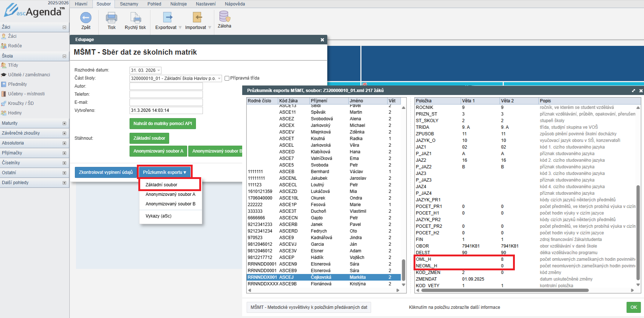Click the Zpět back arrow icon
This screenshot has height=318, width=644.
[x=86, y=18]
